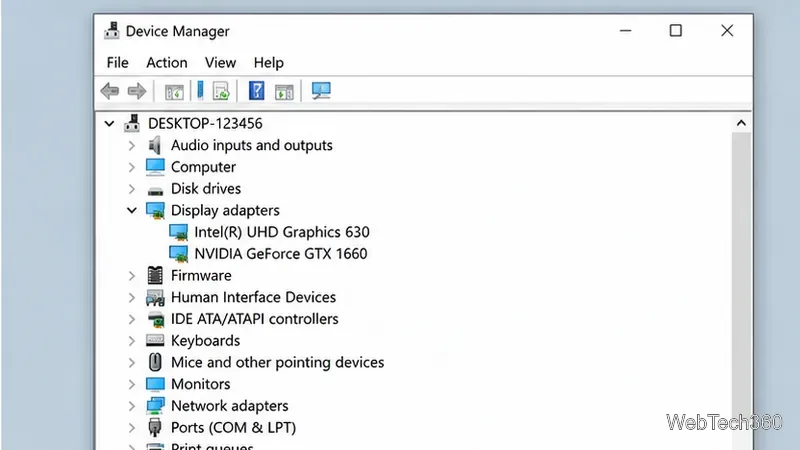Maximize the Device Manager window
This screenshot has height=450, width=800.
point(676,31)
